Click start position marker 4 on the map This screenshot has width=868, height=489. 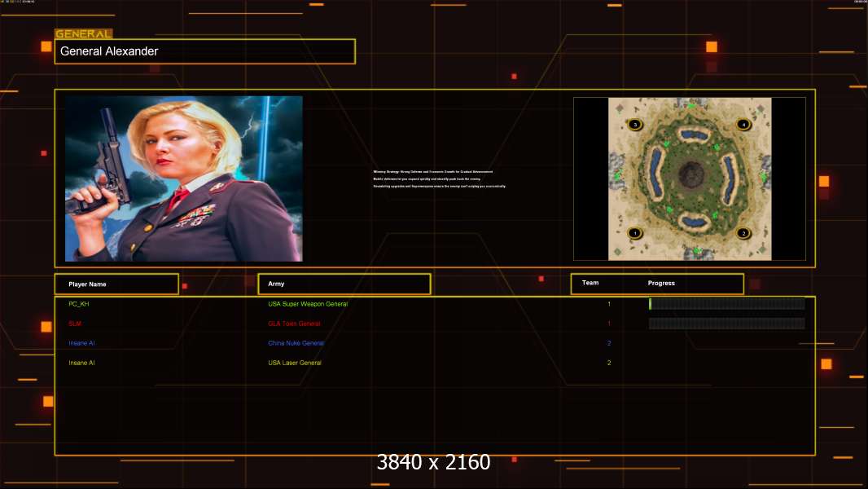(x=743, y=125)
